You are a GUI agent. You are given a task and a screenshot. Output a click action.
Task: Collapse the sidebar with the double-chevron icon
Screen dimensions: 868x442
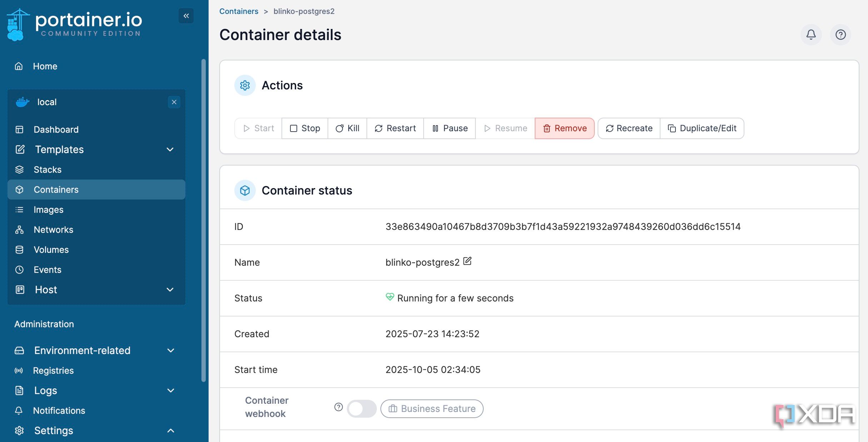tap(186, 16)
